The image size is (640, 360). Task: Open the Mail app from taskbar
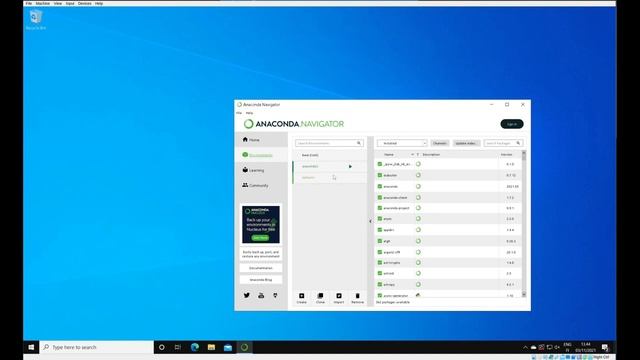228,347
